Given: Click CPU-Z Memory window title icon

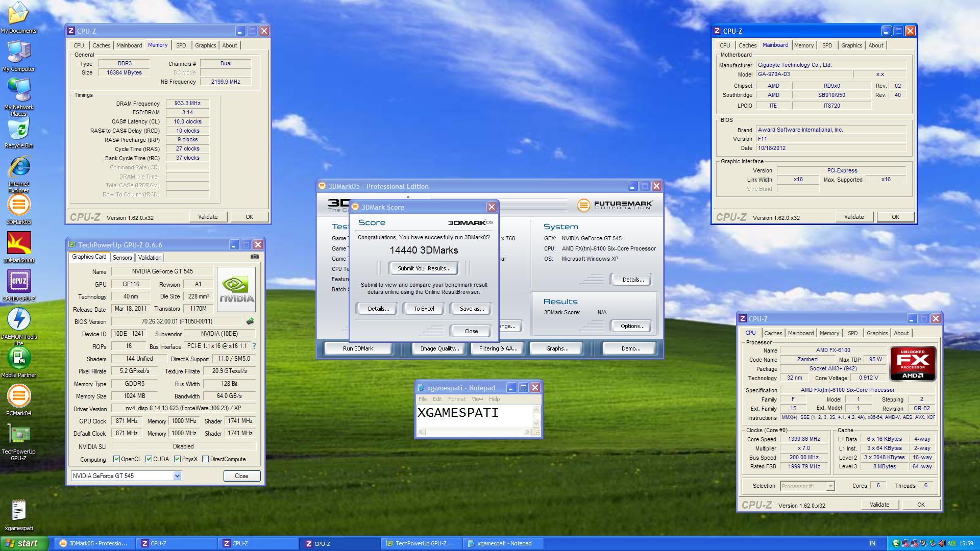Looking at the screenshot, I should pyautogui.click(x=71, y=31).
